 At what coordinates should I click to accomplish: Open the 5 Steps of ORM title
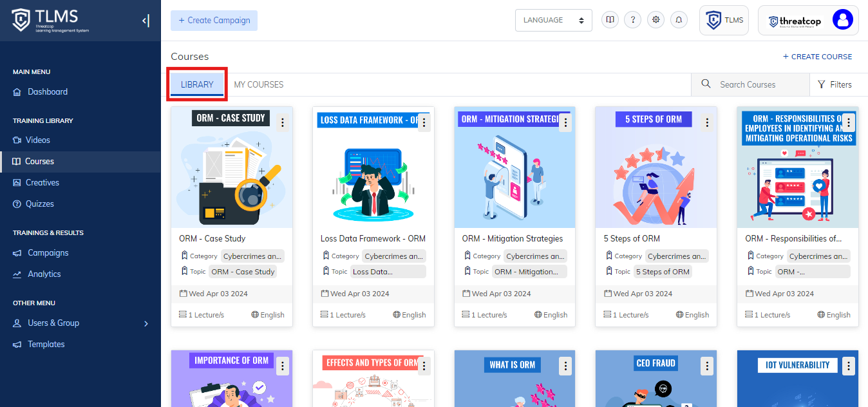click(x=632, y=238)
